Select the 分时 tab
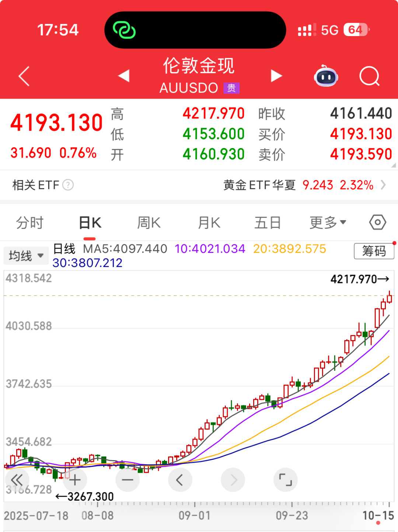 click(x=30, y=222)
